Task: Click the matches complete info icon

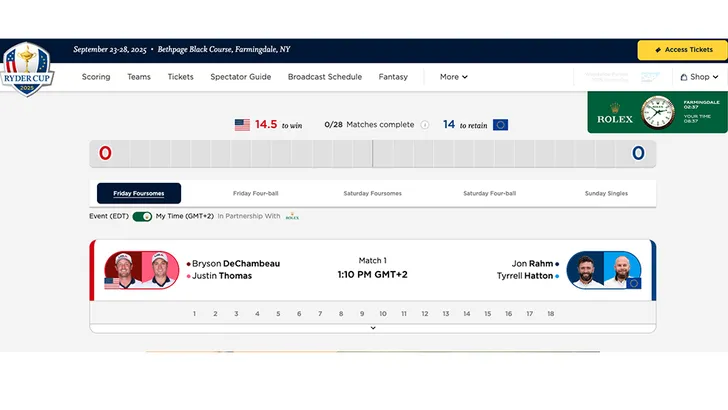Action: tap(425, 125)
